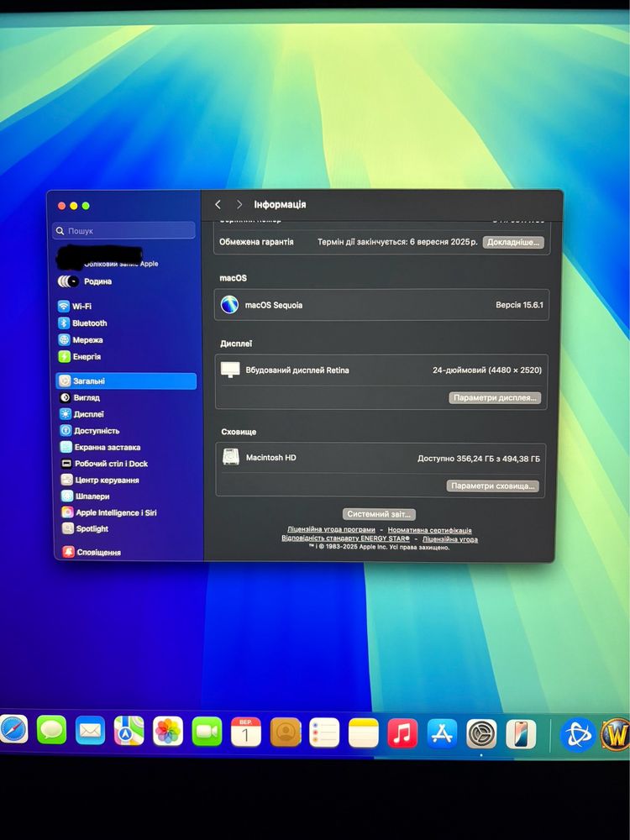Open Spotlight settings in sidebar
This screenshot has height=840, width=630.
coord(85,528)
